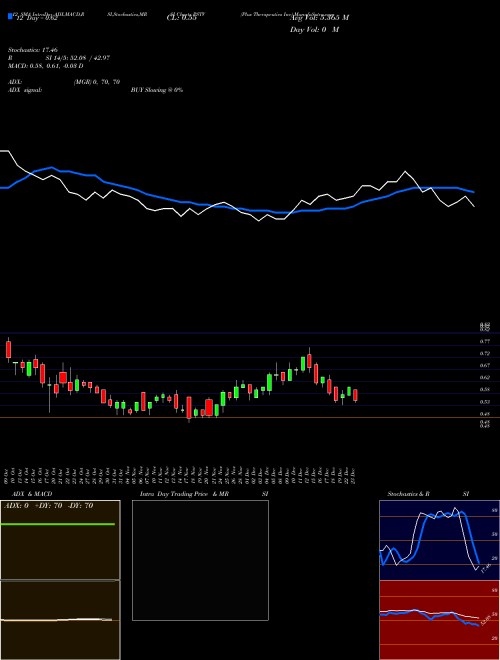Click the 'Stochastics & R' panel title
This screenshot has width=500, height=660.
(409, 494)
